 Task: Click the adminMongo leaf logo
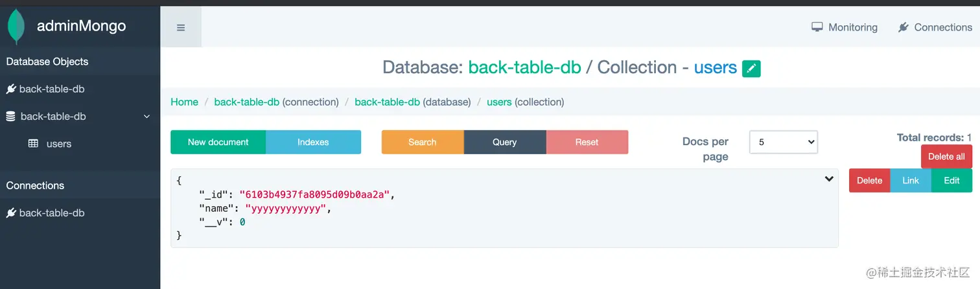click(x=16, y=27)
